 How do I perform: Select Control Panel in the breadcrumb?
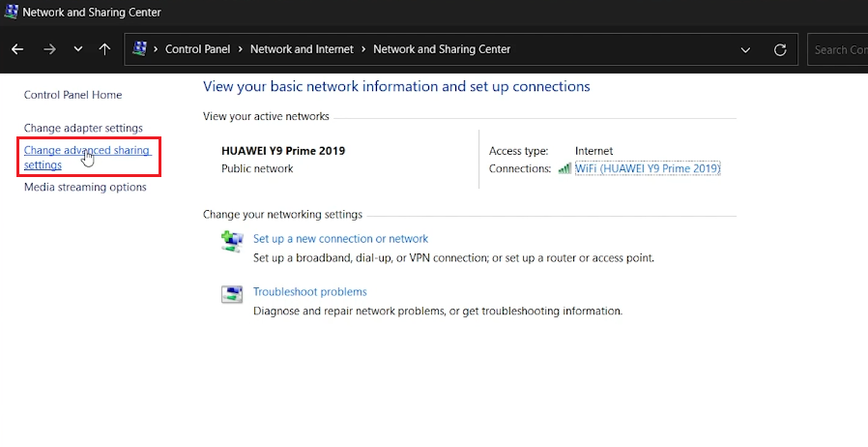(x=197, y=49)
